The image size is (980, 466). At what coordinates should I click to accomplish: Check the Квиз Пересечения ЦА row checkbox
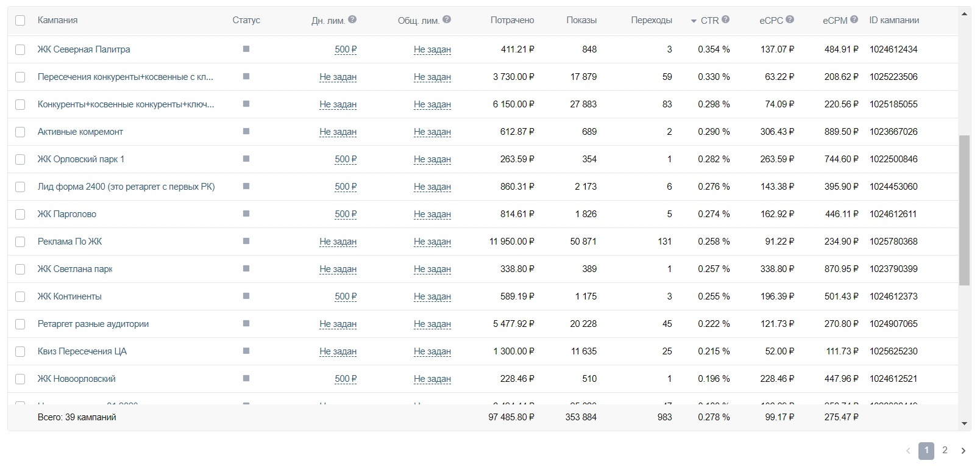pyautogui.click(x=20, y=351)
